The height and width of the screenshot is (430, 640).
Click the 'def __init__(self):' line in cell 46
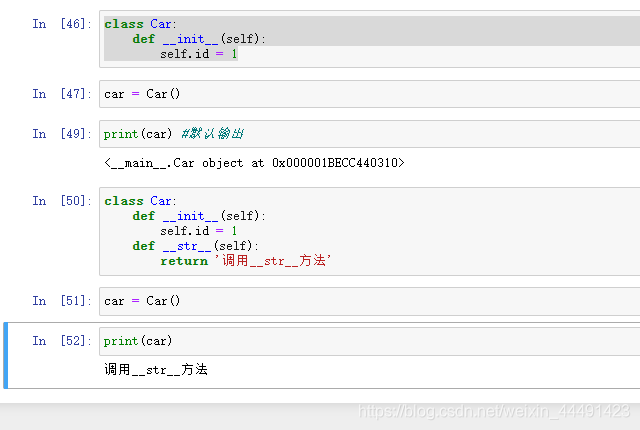[199, 39]
